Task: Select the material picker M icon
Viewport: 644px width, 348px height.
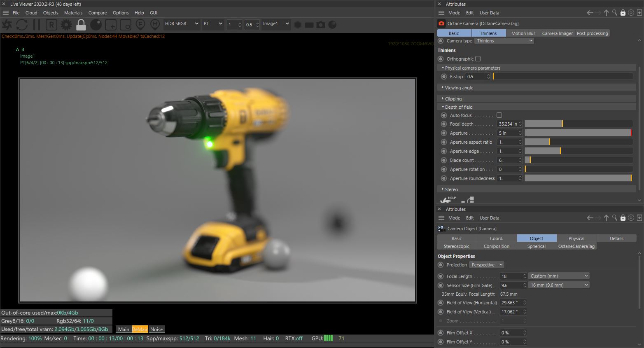Action: point(155,25)
